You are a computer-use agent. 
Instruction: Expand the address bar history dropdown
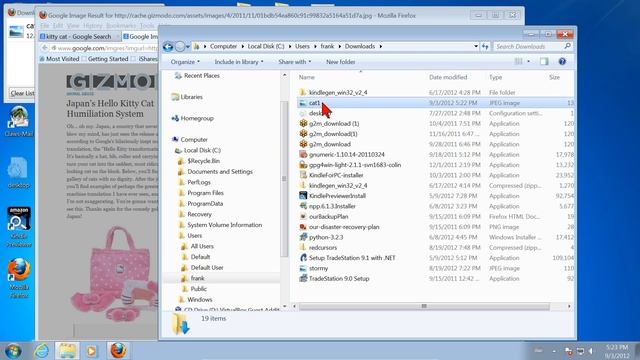[x=476, y=47]
